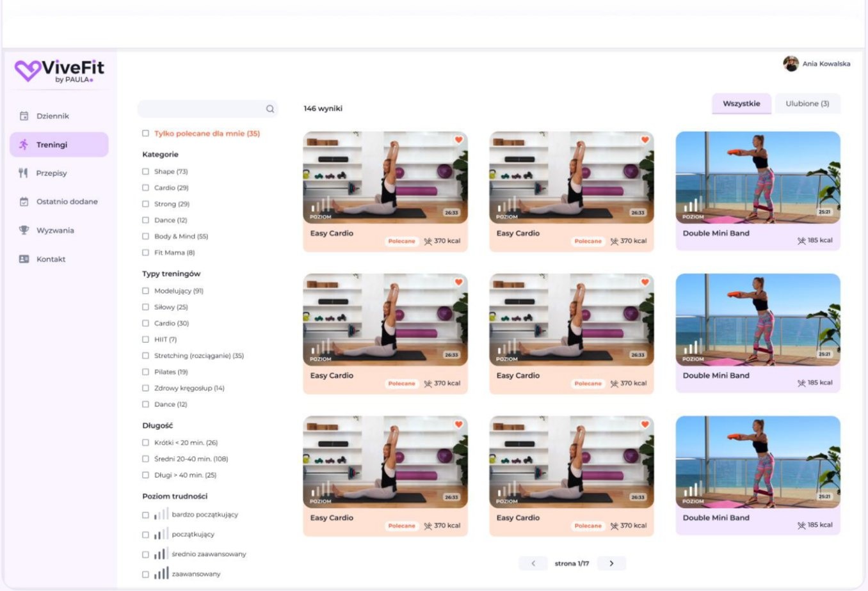Open Dziennik via its calendar icon
The image size is (868, 591).
tap(24, 116)
